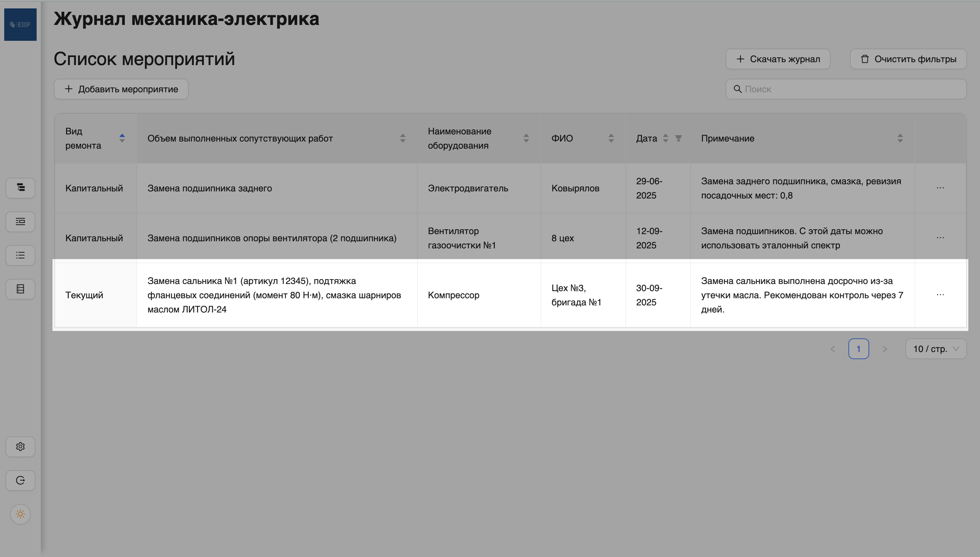Click 'Скачать журнал' button
Viewport: 980px width, 557px height.
pos(778,59)
